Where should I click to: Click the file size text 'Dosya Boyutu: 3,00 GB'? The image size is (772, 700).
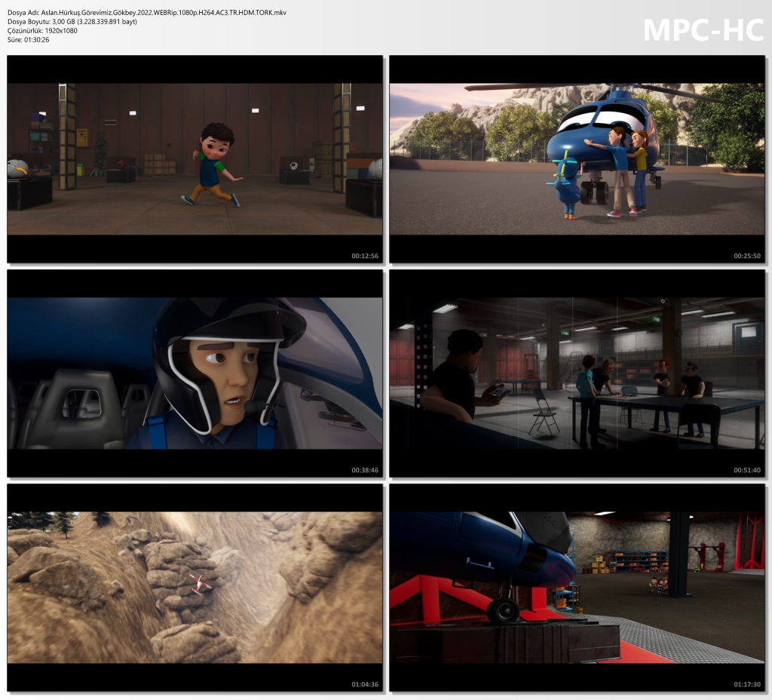(72, 22)
